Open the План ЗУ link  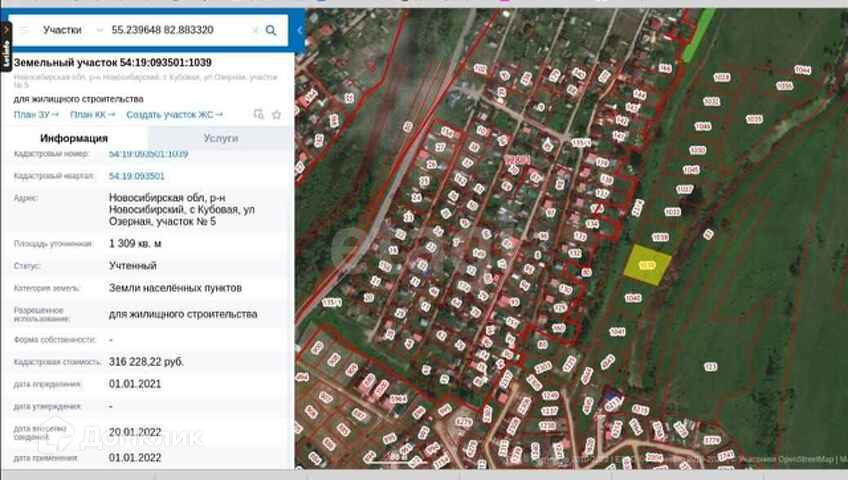[x=36, y=115]
